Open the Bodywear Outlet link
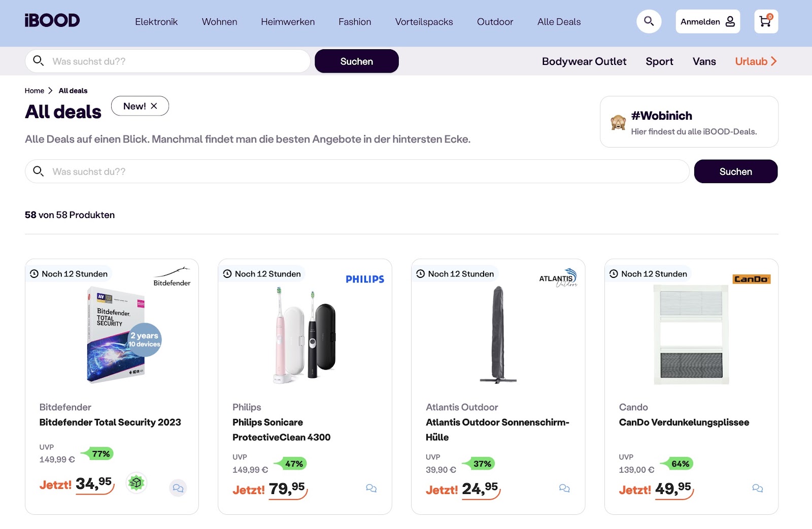Screen dimensions: 812x529 tap(584, 61)
